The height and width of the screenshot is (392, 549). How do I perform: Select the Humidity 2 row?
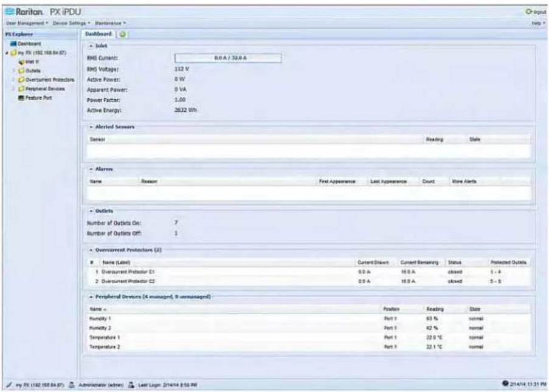[308, 328]
